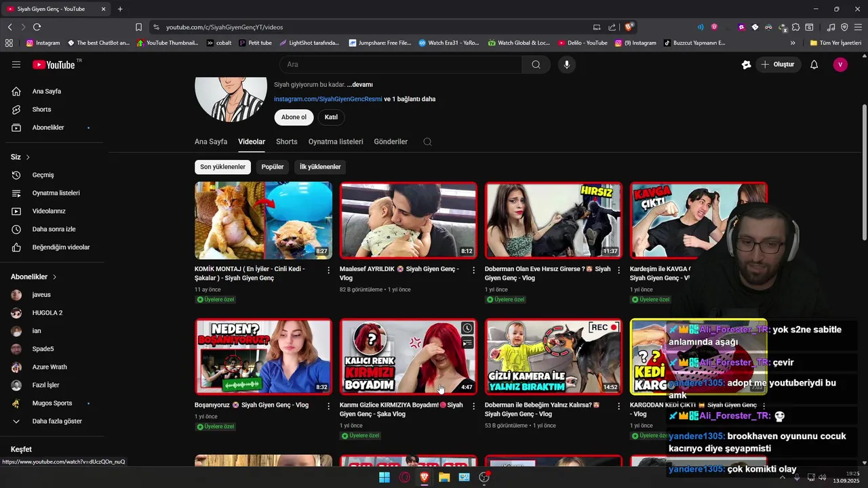Switch to Gönderiler channel tab
Viewport: 868px width, 488px height.
[x=391, y=142]
